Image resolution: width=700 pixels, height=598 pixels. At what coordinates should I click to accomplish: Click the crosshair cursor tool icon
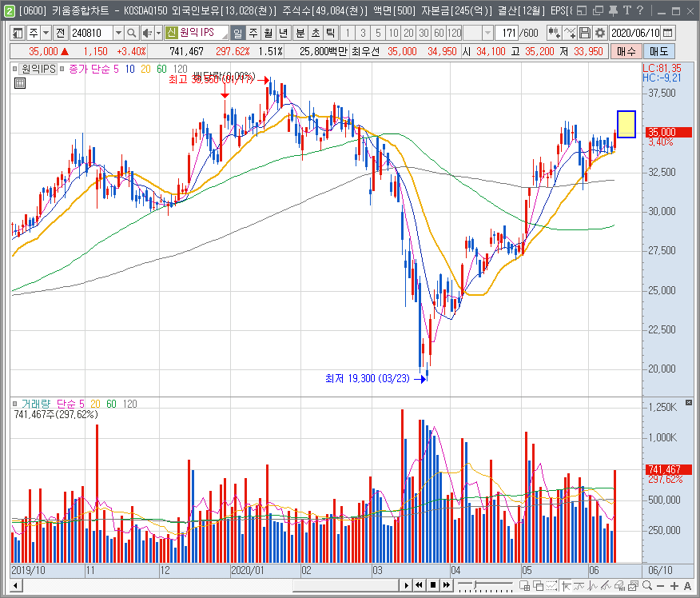tap(566, 585)
